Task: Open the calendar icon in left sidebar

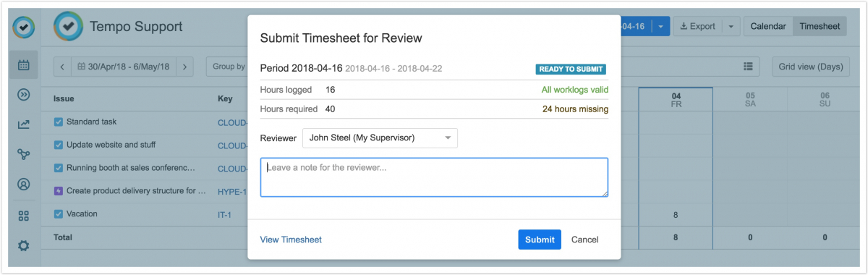Action: pyautogui.click(x=23, y=65)
